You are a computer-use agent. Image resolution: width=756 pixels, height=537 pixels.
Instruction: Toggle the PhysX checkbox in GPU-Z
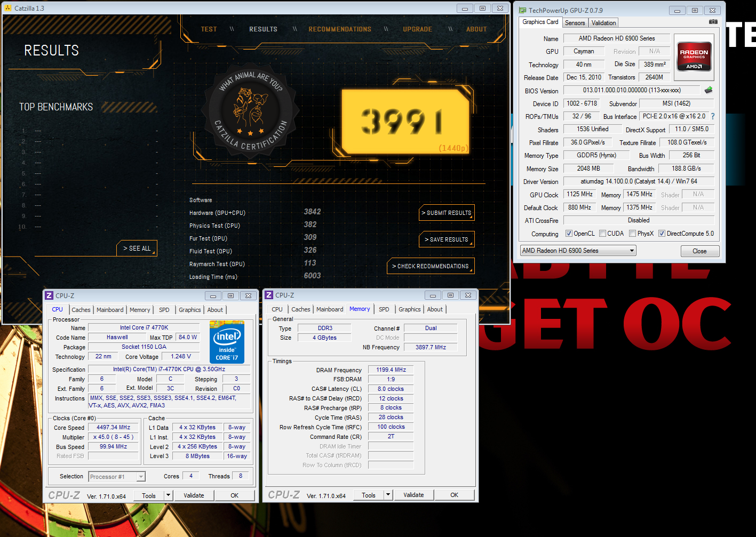pyautogui.click(x=632, y=234)
